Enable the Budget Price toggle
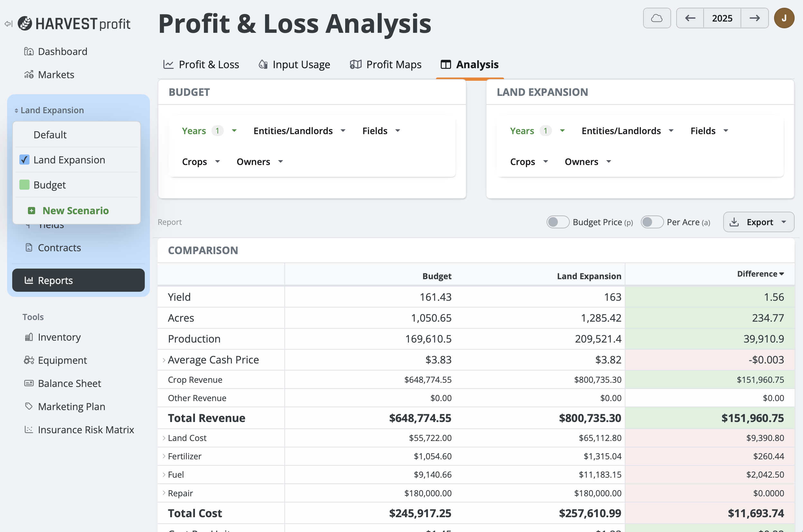803x532 pixels. 558,222
